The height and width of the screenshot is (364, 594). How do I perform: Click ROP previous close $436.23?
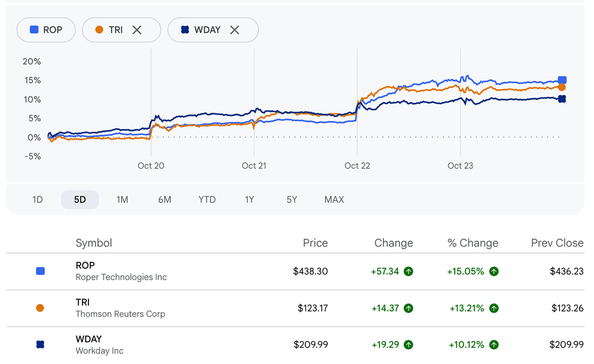pyautogui.click(x=567, y=271)
